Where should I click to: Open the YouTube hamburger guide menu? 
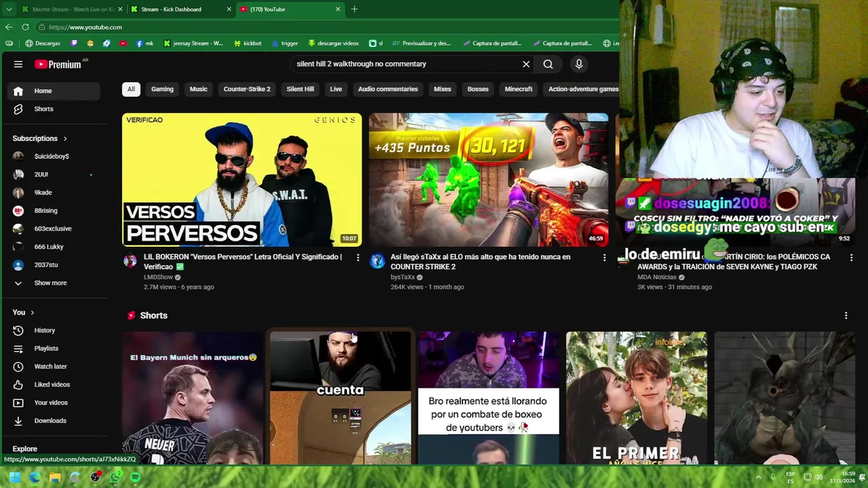18,64
